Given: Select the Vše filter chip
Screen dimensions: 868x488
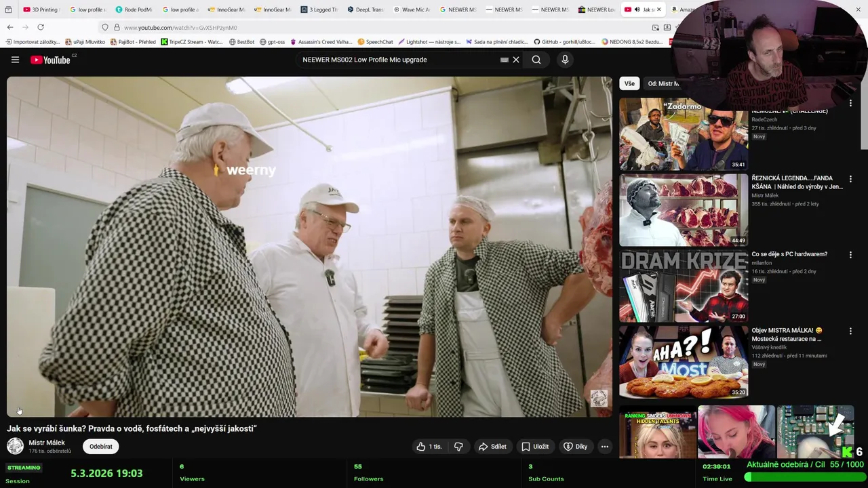Looking at the screenshot, I should [x=629, y=83].
